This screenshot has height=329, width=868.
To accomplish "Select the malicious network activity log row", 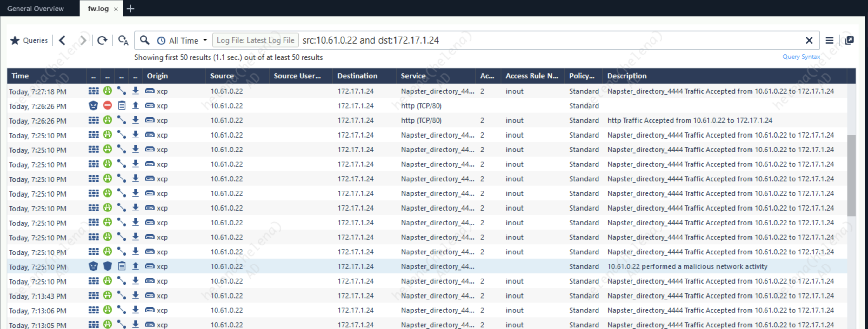I will click(x=687, y=266).
